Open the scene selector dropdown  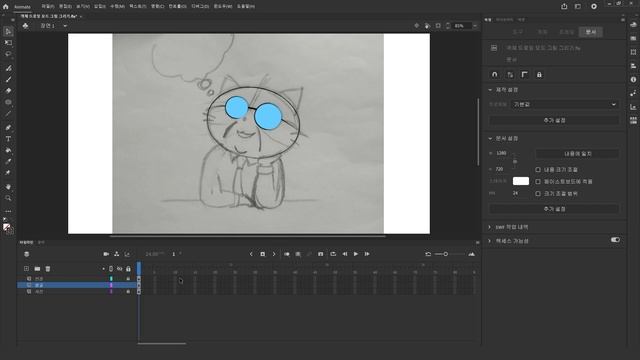[x=65, y=26]
